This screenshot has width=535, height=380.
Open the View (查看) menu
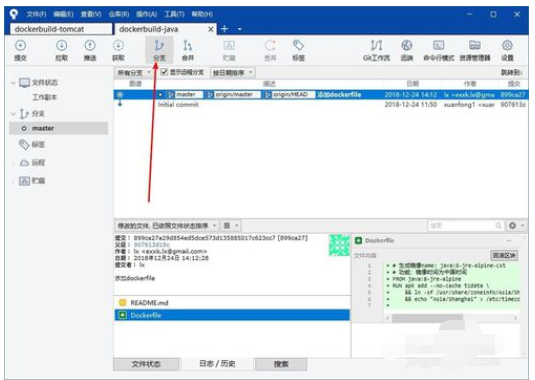coord(91,14)
